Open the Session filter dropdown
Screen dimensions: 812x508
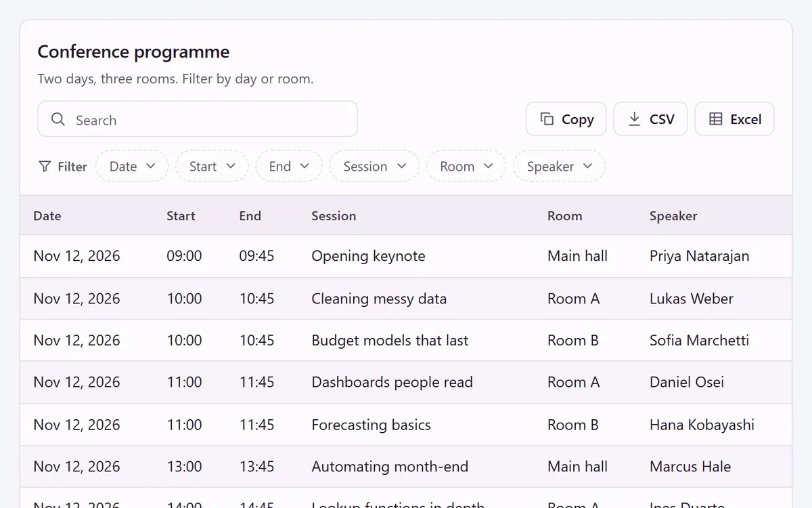374,166
